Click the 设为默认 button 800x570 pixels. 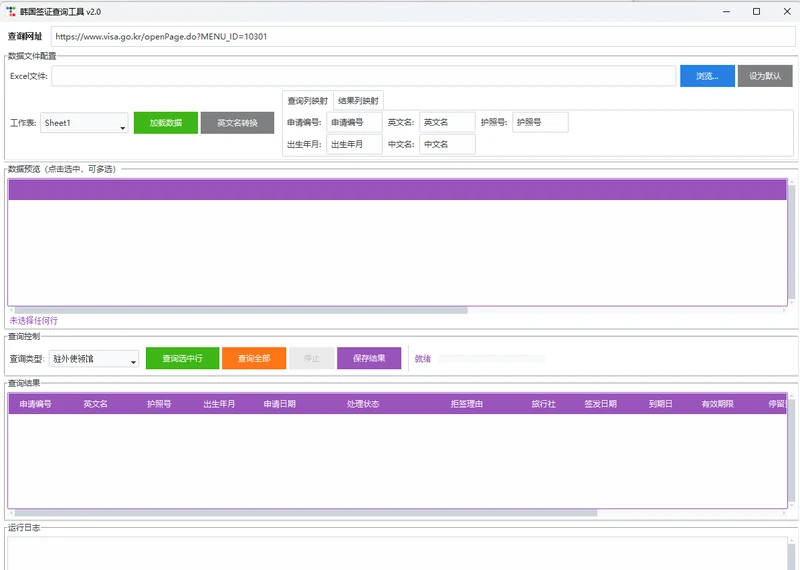765,76
